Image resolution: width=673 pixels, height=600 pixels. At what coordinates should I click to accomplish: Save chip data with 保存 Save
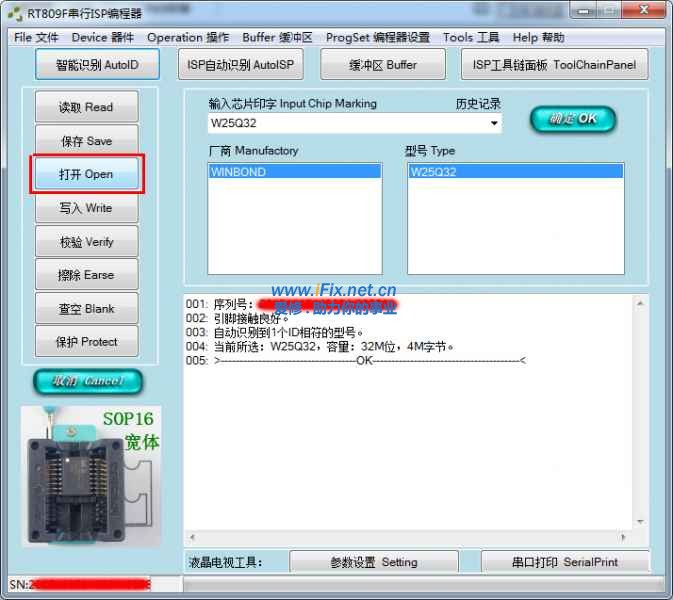[x=86, y=141]
